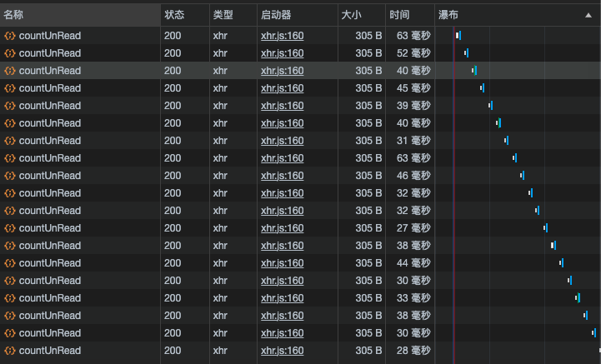
Task: Select the countUnRead name in the 33 毫秒 row
Action: (50, 298)
